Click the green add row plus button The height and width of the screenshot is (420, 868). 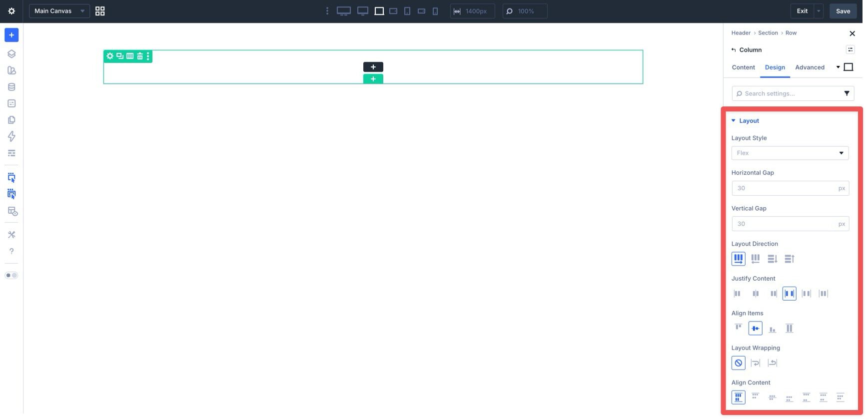click(x=373, y=79)
